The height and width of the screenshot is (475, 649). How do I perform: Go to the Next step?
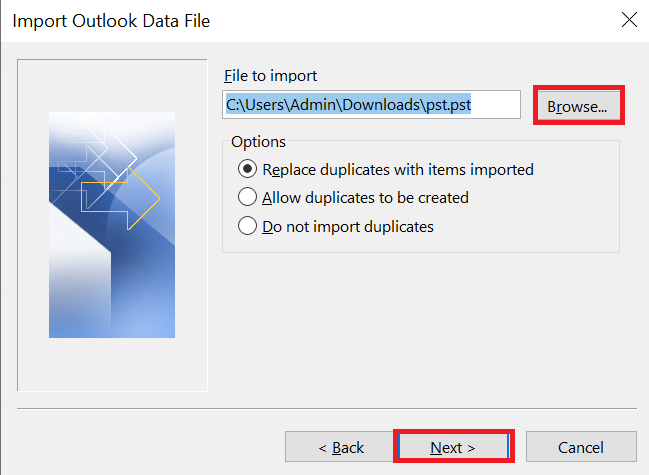click(x=453, y=447)
